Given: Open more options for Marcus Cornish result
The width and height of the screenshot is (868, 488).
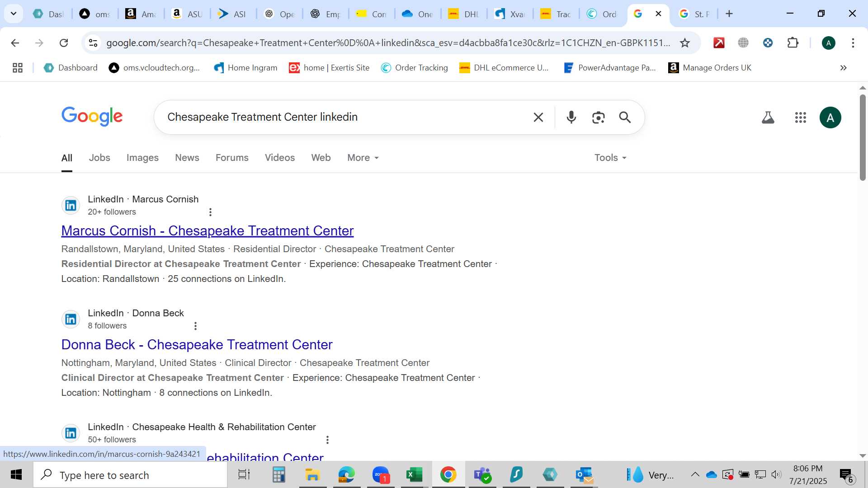Looking at the screenshot, I should coord(210,212).
